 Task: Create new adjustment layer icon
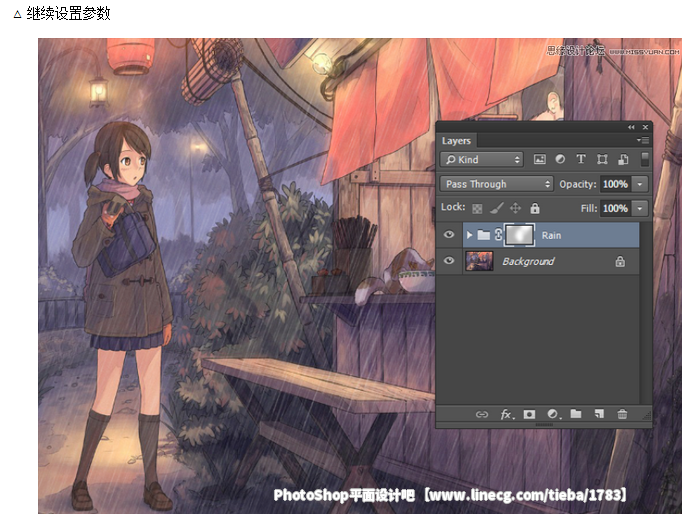pos(553,414)
